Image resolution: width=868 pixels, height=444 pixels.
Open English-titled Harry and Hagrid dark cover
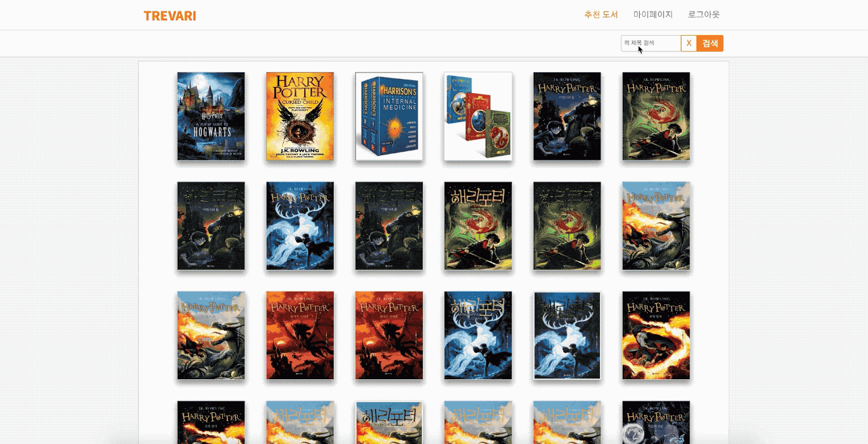[x=567, y=116]
